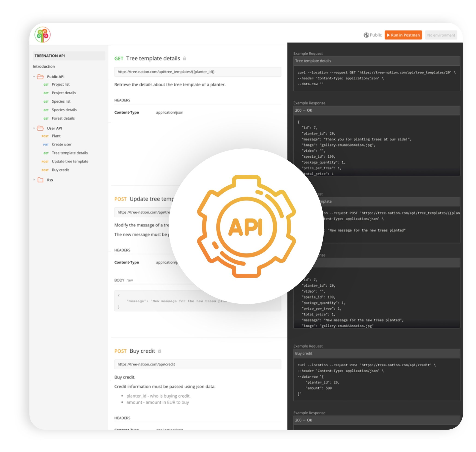Open the Species list endpoint
Image resolution: width=476 pixels, height=452 pixels.
click(61, 102)
